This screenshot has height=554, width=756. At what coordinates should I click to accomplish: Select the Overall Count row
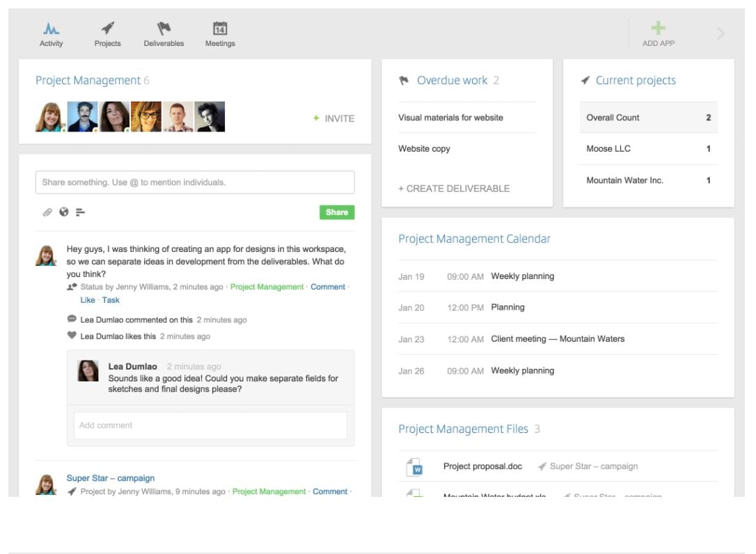pos(649,118)
